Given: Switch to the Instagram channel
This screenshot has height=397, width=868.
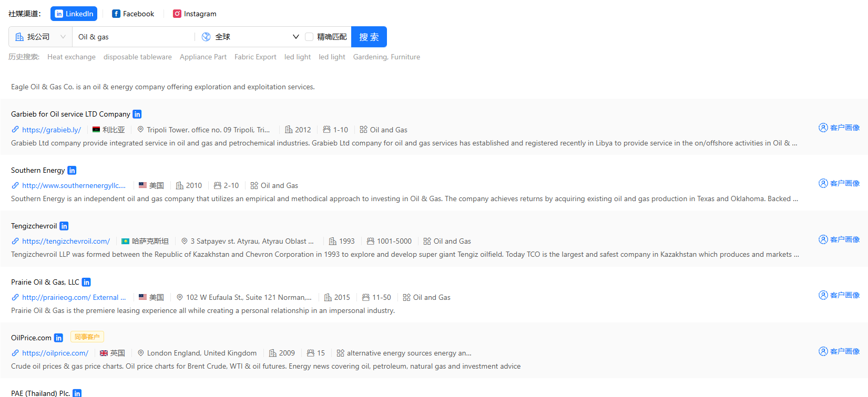Looking at the screenshot, I should tap(195, 14).
